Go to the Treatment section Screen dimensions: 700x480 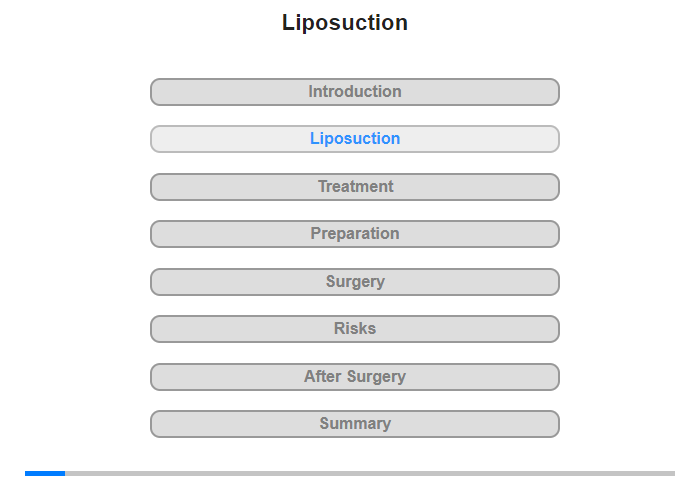354,187
